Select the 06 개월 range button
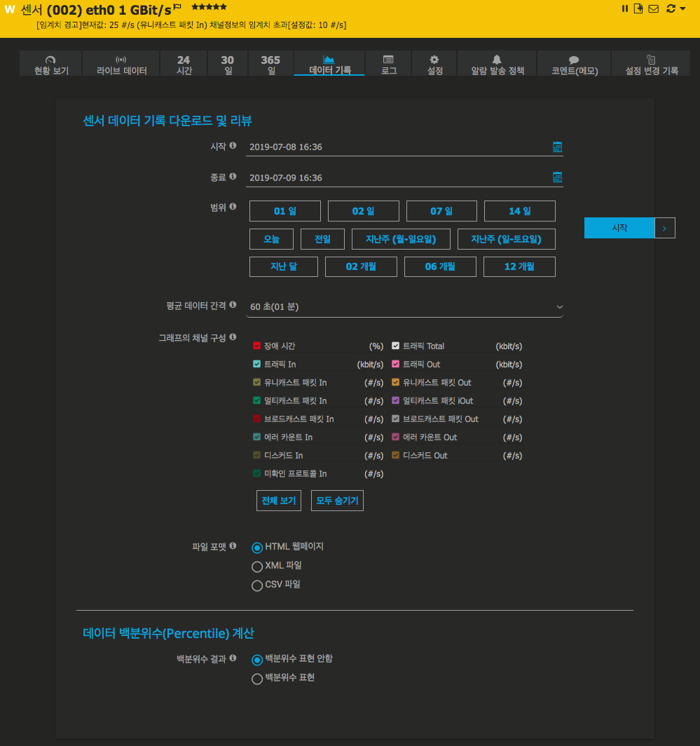The width and height of the screenshot is (700, 746). (x=440, y=266)
